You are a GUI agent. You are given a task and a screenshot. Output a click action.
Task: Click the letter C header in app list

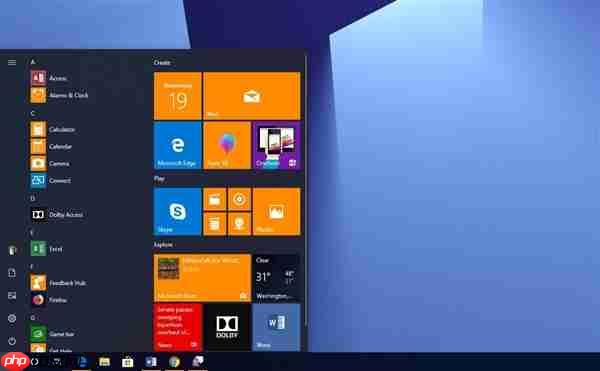[x=33, y=113]
